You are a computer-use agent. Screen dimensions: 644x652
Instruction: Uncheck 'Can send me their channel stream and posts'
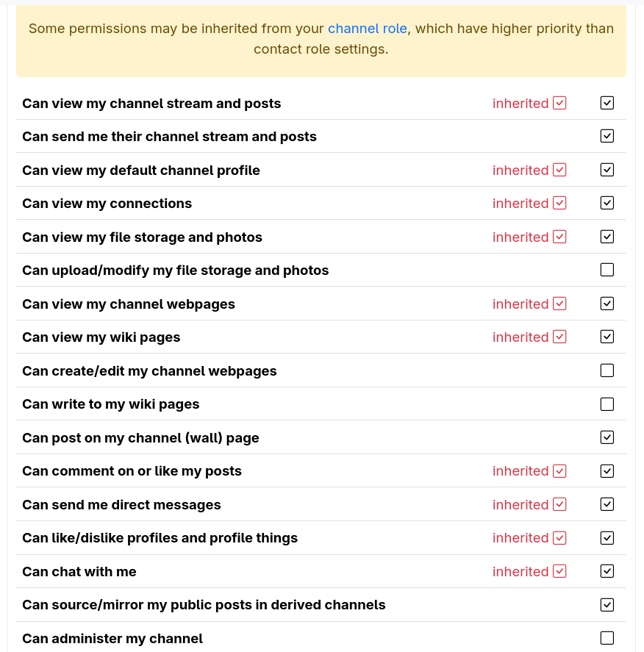point(607,136)
